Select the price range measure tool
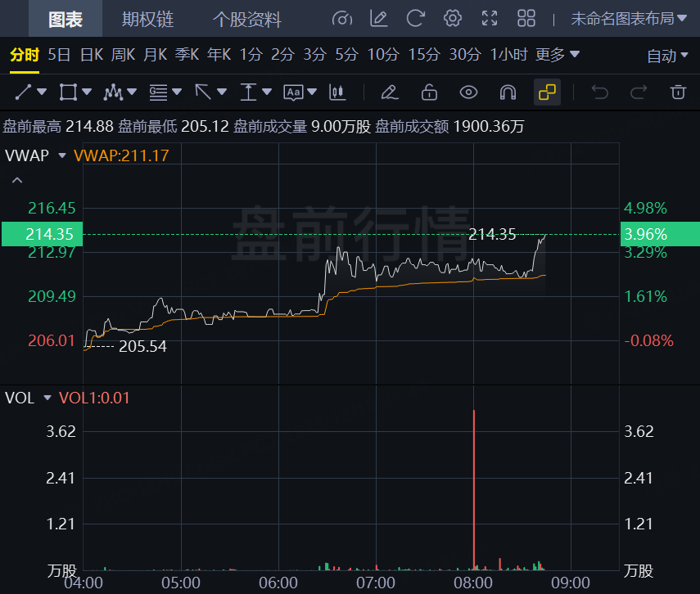The height and width of the screenshot is (594, 700). [x=248, y=92]
